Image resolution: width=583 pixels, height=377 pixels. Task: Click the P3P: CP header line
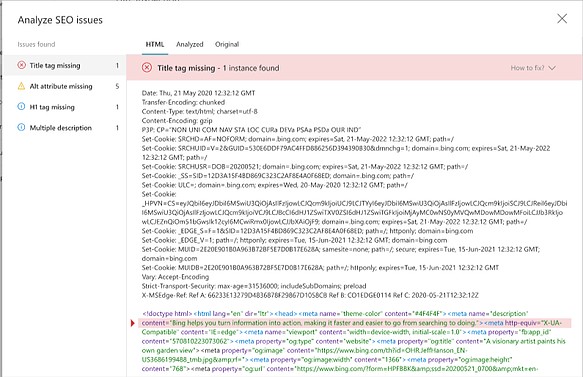[x=251, y=130]
